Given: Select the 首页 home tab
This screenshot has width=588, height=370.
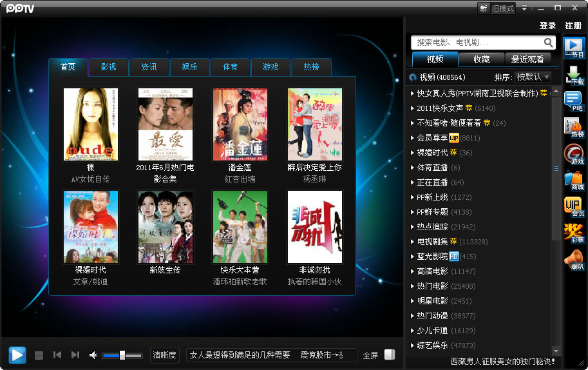Looking at the screenshot, I should (x=68, y=67).
